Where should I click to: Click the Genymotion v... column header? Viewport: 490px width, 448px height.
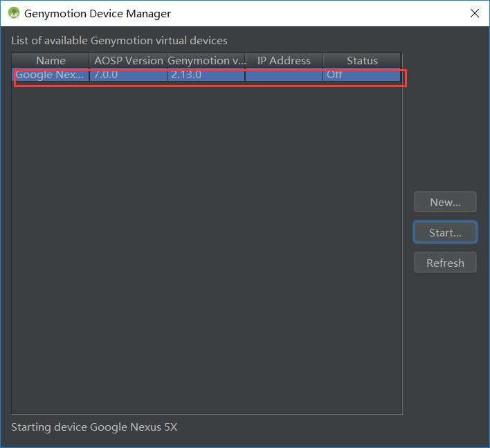click(206, 61)
